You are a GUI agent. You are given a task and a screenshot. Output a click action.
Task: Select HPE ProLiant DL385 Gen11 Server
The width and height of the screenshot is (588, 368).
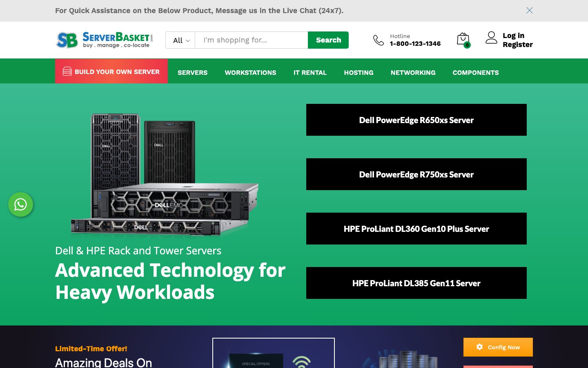click(x=416, y=283)
